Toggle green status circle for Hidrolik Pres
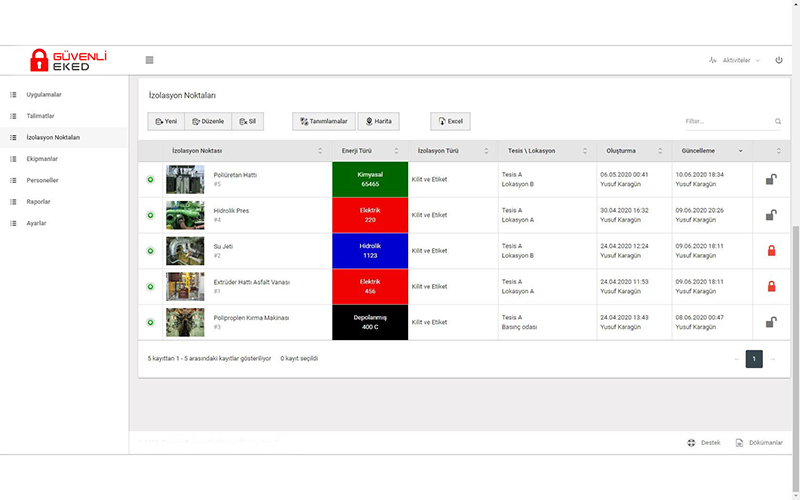 pyautogui.click(x=150, y=215)
